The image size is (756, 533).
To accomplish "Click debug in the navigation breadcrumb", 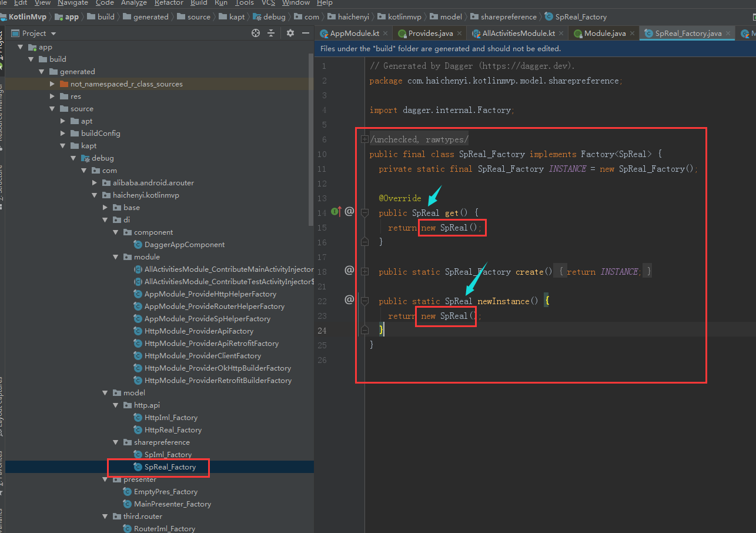I will pyautogui.click(x=274, y=17).
